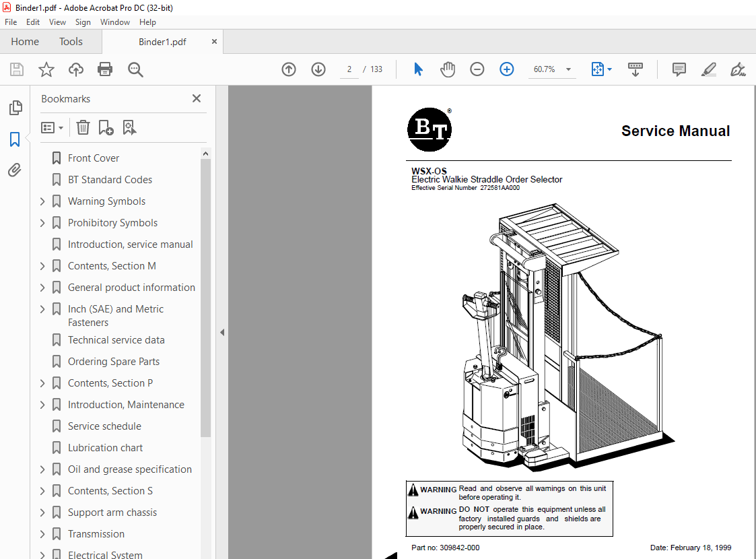Image resolution: width=756 pixels, height=559 pixels.
Task: Add a comment sticky note
Action: pyautogui.click(x=679, y=69)
